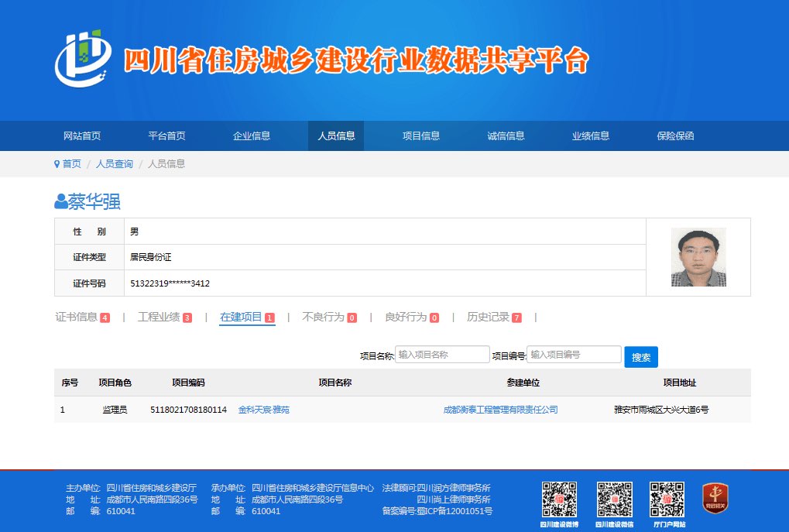Click the 厅门户网站 QR code
789x532 pixels.
[x=667, y=499]
